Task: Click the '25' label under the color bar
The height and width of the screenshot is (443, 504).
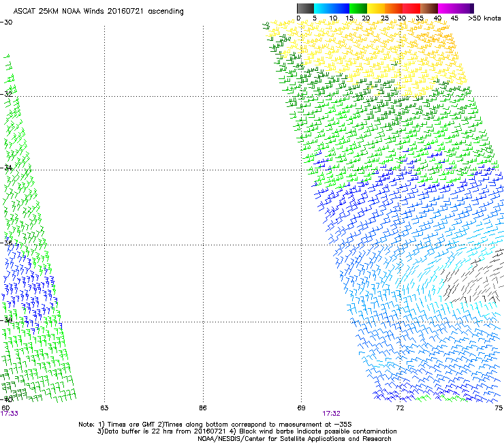Action: click(x=385, y=18)
